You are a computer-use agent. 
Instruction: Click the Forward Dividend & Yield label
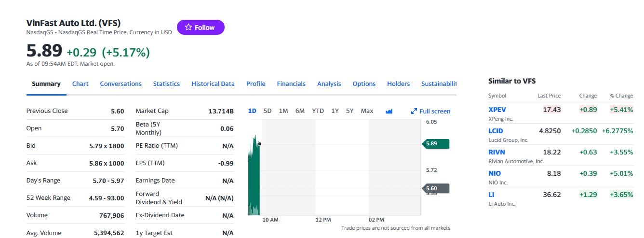pos(159,198)
